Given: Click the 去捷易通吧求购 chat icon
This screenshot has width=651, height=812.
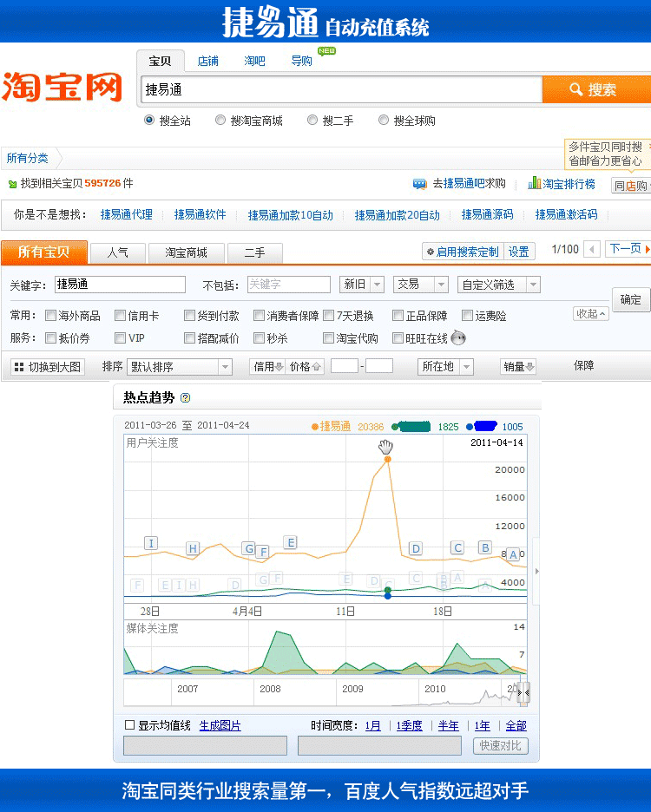Looking at the screenshot, I should coord(419,184).
